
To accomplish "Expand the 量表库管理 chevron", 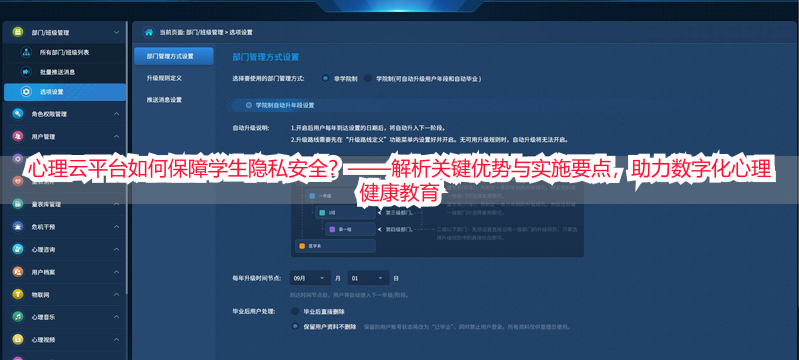I will tap(116, 204).
